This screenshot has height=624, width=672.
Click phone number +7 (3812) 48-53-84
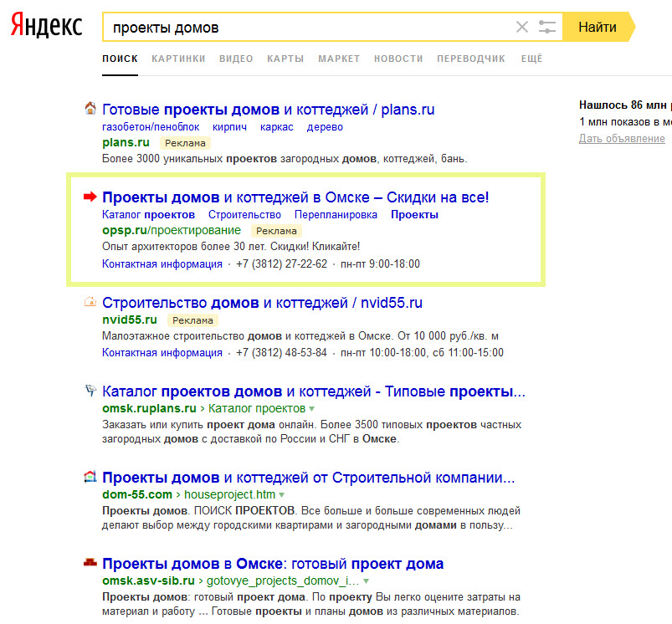pyautogui.click(x=281, y=352)
